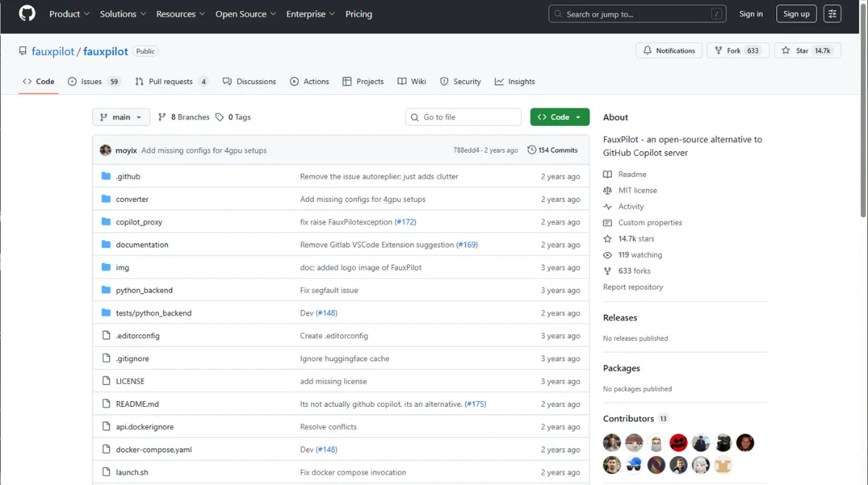
Task: Focus the Go to file field
Action: (463, 117)
